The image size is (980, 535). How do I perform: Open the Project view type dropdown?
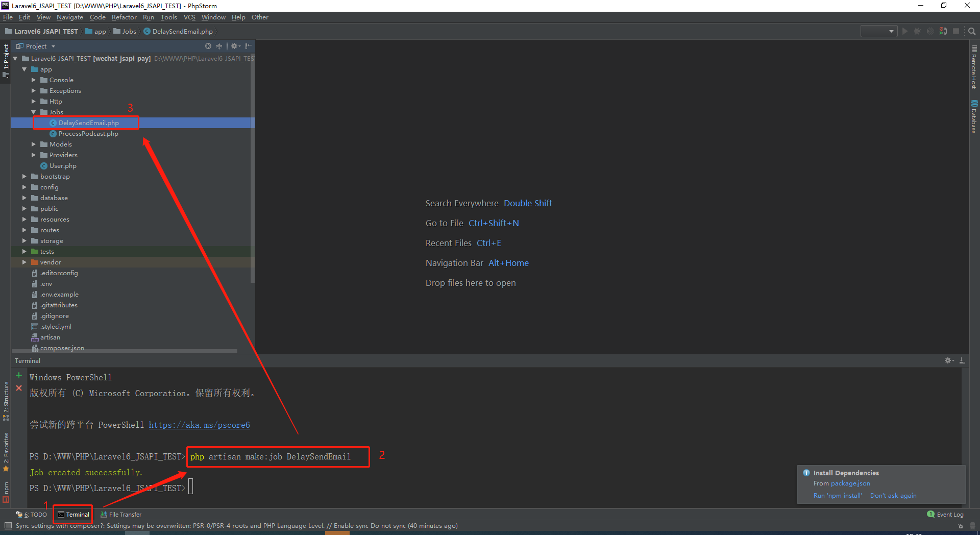36,46
